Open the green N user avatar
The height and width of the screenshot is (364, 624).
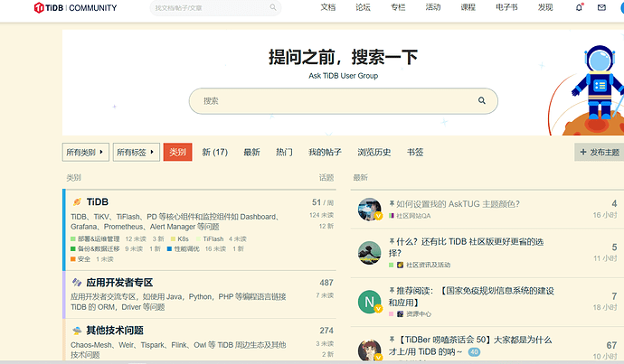coord(369,302)
